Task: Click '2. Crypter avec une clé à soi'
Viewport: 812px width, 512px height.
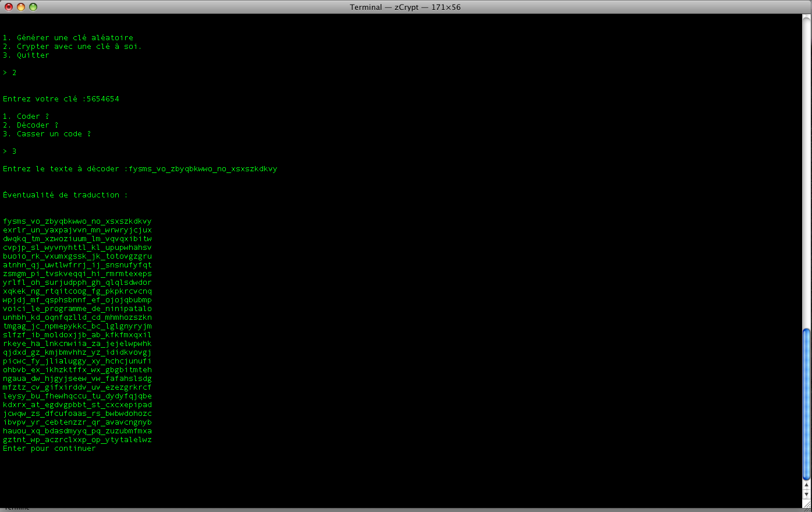Action: (72, 46)
